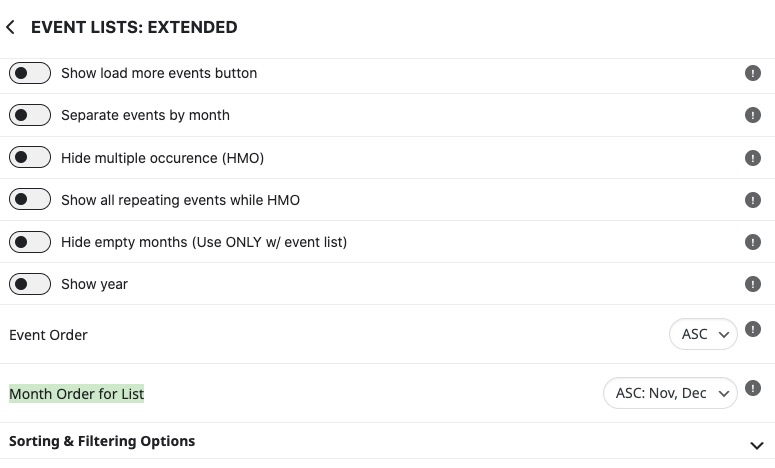Open the ASC: Nov, Dec month order dropdown
The height and width of the screenshot is (468, 775).
[670, 393]
